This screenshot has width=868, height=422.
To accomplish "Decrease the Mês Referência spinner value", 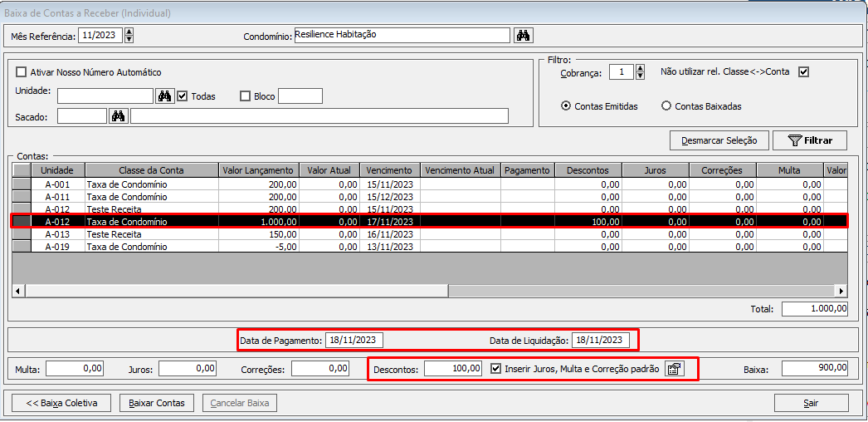I will 129,39.
